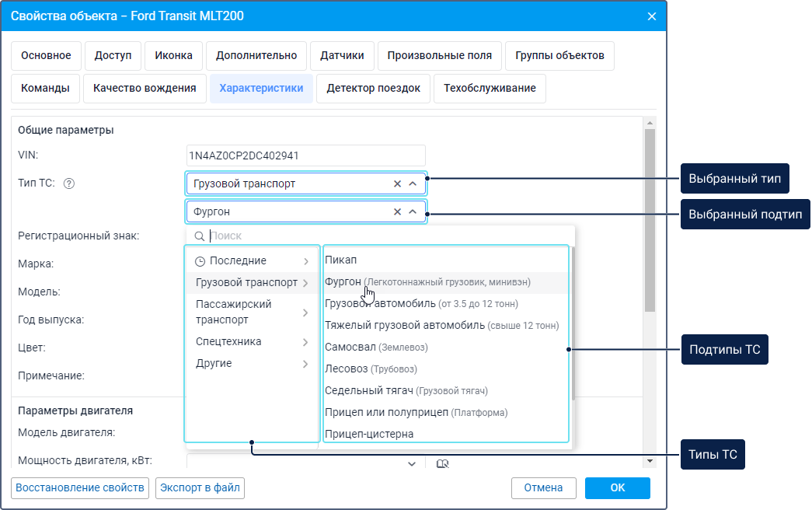Switch to the Датчики tab
Viewport: 812px width, 510px height.
pyautogui.click(x=342, y=55)
